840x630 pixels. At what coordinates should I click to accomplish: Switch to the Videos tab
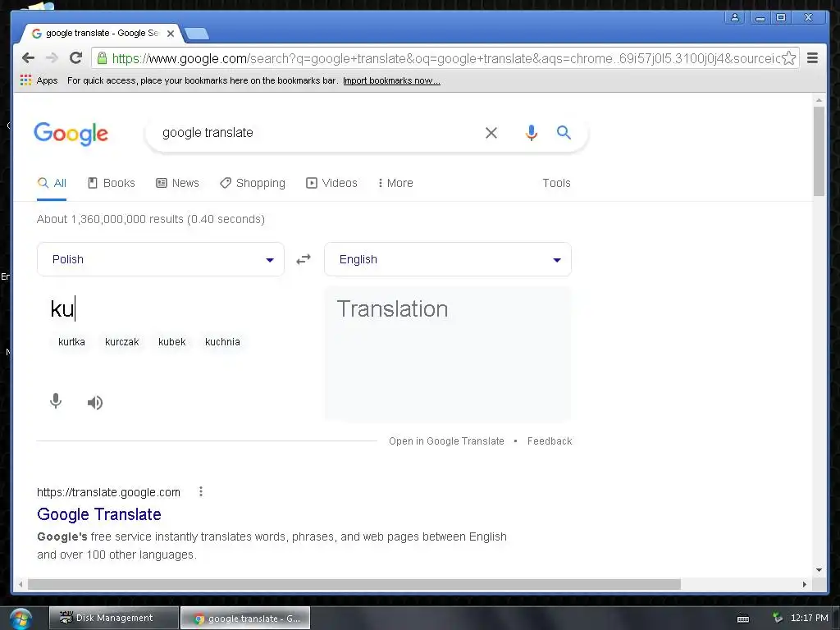point(331,183)
